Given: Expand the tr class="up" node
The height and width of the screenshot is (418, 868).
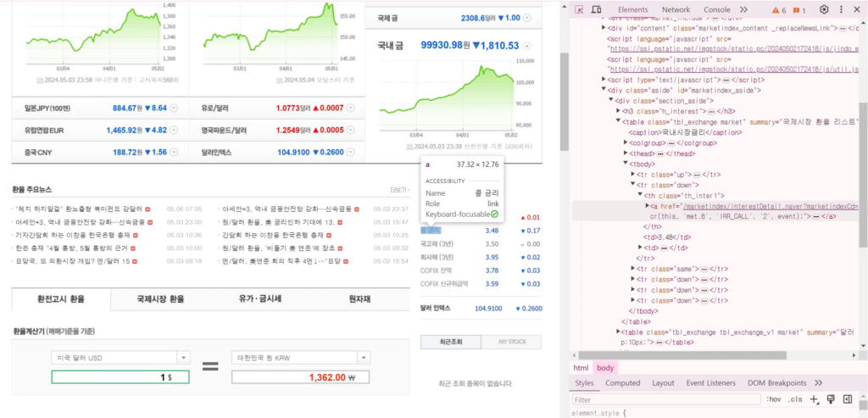Looking at the screenshot, I should [x=633, y=175].
